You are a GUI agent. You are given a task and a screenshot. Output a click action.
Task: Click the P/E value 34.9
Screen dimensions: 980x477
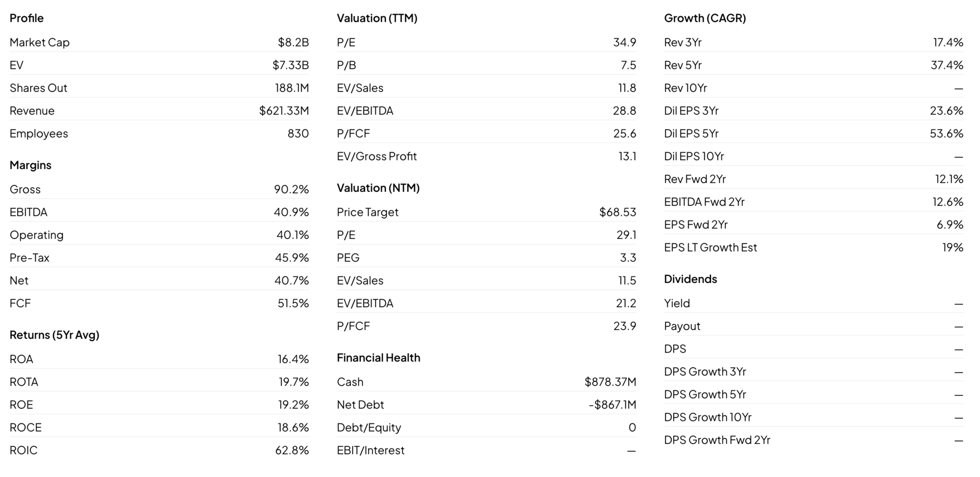tap(624, 42)
